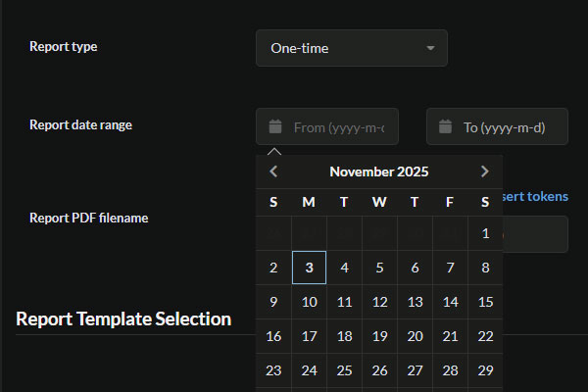Select November 7 in the calendar
Screen dimensions: 588x392
tap(450, 268)
